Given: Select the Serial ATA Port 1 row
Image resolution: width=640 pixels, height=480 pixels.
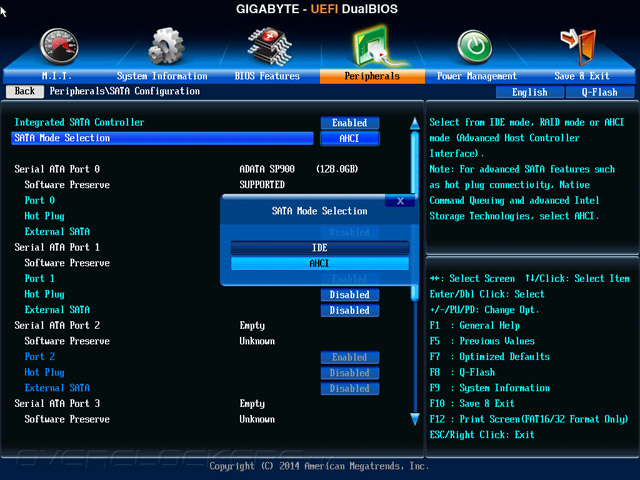Looking at the screenshot, I should [57, 247].
